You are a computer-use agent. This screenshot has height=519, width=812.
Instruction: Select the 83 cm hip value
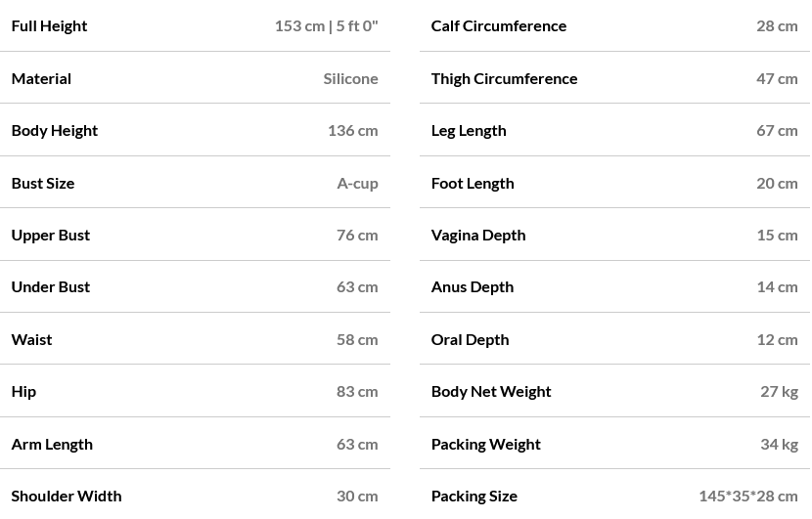pyautogui.click(x=357, y=391)
